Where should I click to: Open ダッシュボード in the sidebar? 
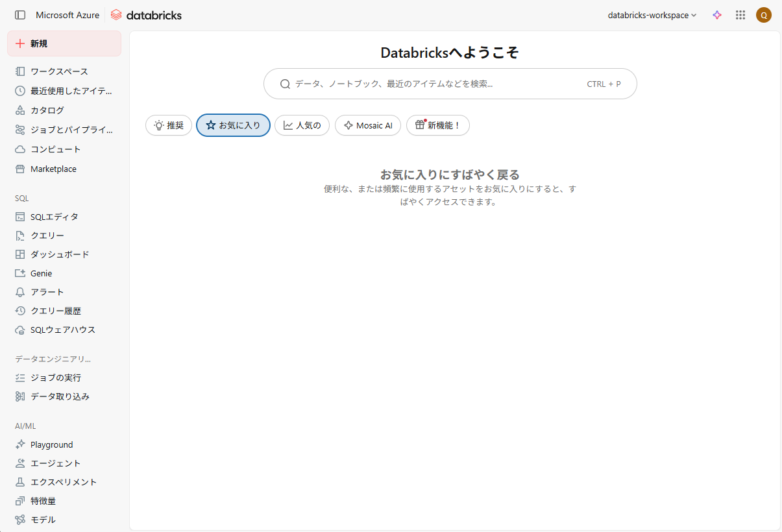coord(60,254)
